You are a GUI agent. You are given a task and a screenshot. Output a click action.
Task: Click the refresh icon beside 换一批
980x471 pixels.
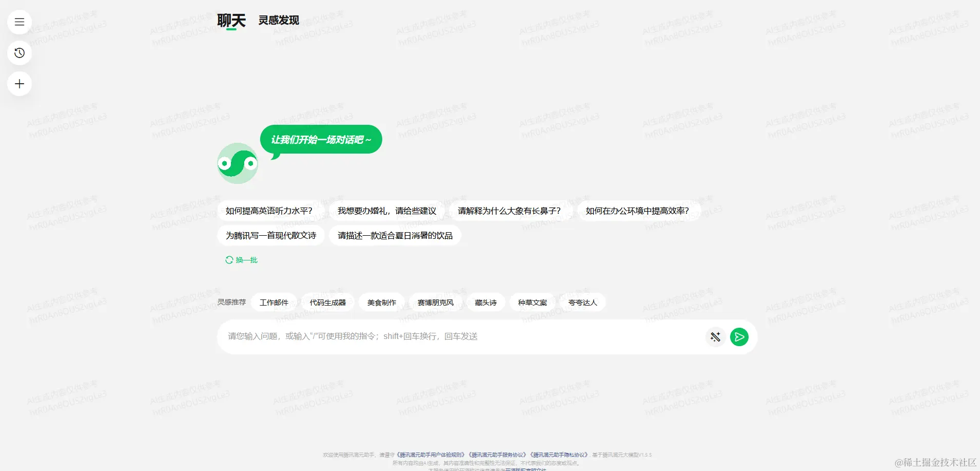point(229,260)
